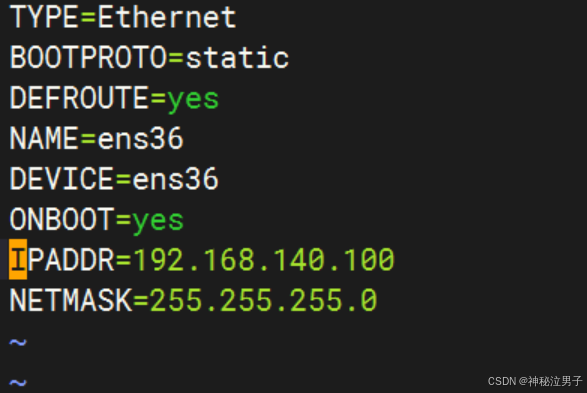
Task: Click the DEFROUTE key name
Action: 79,98
